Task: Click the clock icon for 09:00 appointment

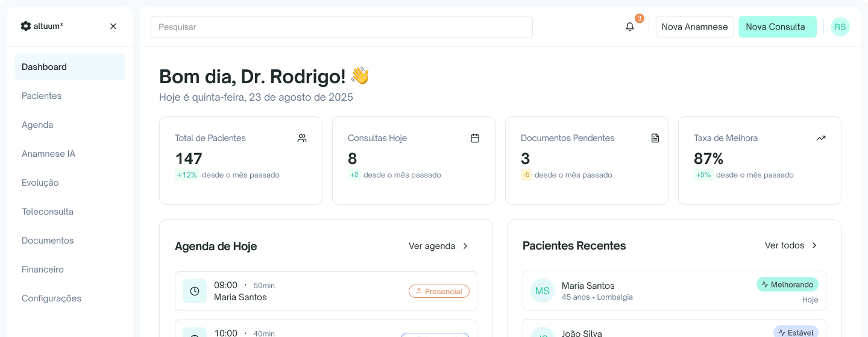Action: point(195,291)
